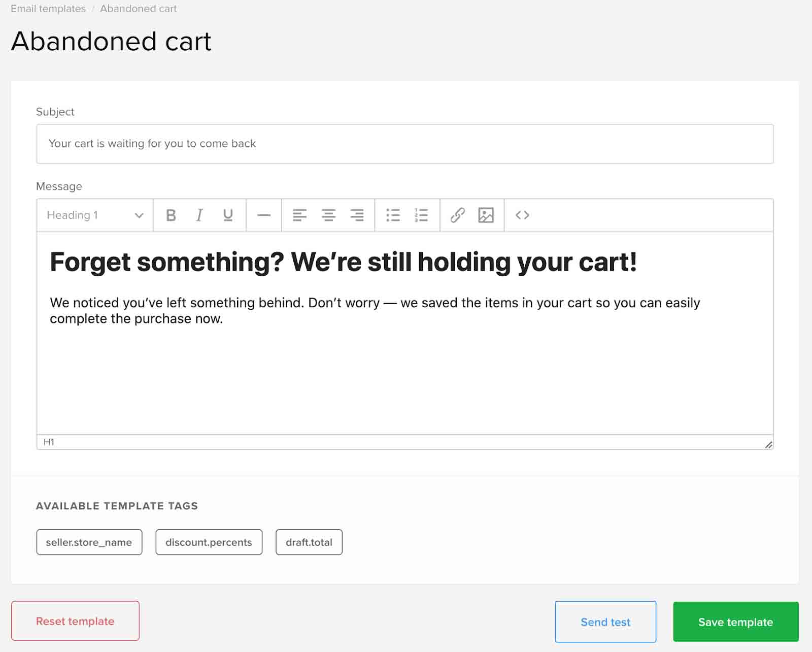
Task: Align text to the left
Action: (299, 215)
